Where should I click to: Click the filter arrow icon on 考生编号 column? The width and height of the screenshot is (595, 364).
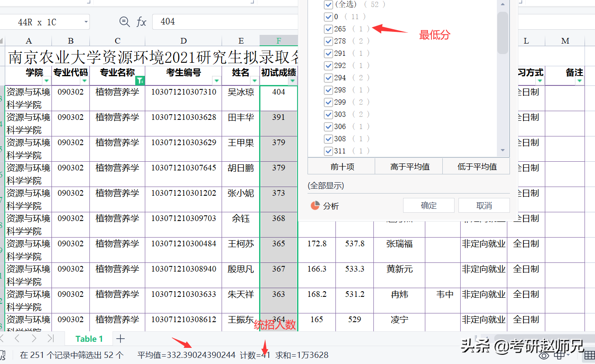217,81
